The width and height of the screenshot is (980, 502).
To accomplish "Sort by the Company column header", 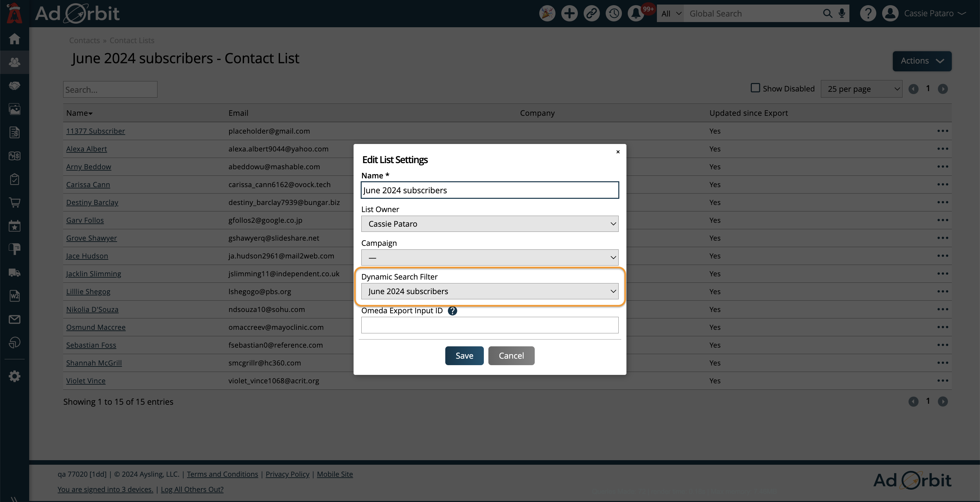I will pyautogui.click(x=537, y=113).
